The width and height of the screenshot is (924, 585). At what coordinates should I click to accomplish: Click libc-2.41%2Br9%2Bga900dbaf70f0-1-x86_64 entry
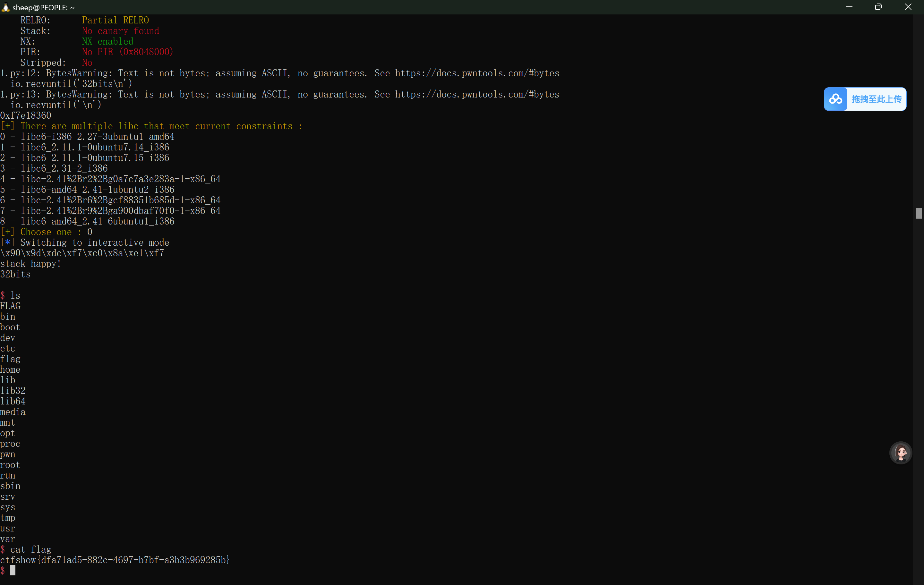pos(121,211)
